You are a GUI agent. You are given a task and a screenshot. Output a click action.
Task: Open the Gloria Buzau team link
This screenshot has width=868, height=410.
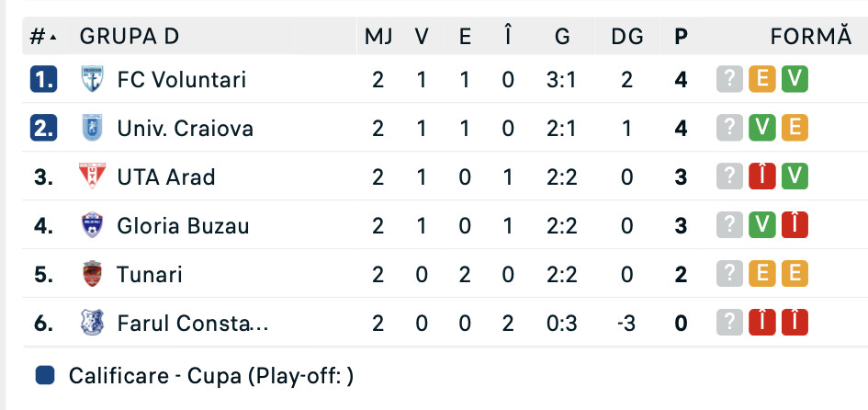point(183,225)
